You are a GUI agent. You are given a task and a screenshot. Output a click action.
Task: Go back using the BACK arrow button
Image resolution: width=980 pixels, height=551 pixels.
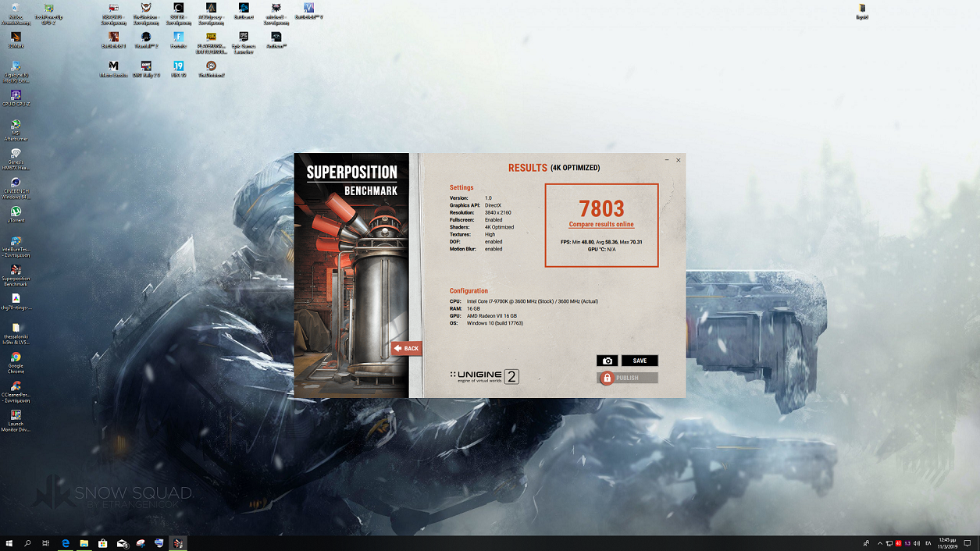[406, 348]
